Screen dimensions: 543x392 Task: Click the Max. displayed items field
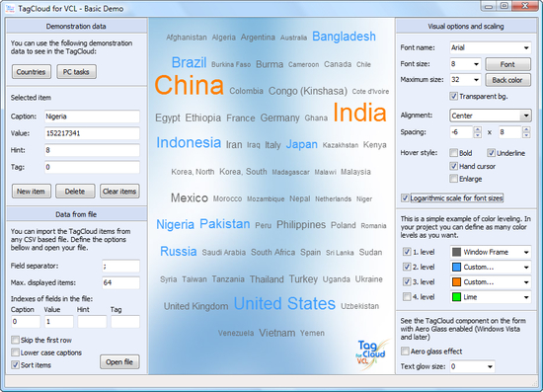click(x=120, y=282)
